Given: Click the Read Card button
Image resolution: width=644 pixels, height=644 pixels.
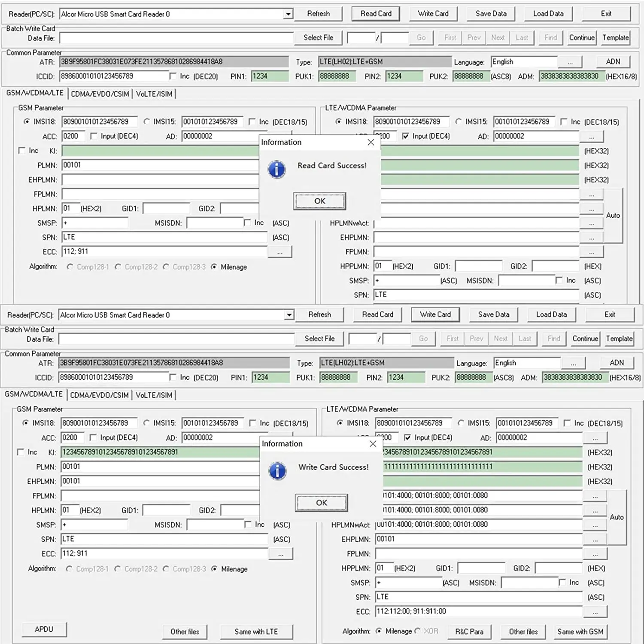Looking at the screenshot, I should click(x=375, y=13).
